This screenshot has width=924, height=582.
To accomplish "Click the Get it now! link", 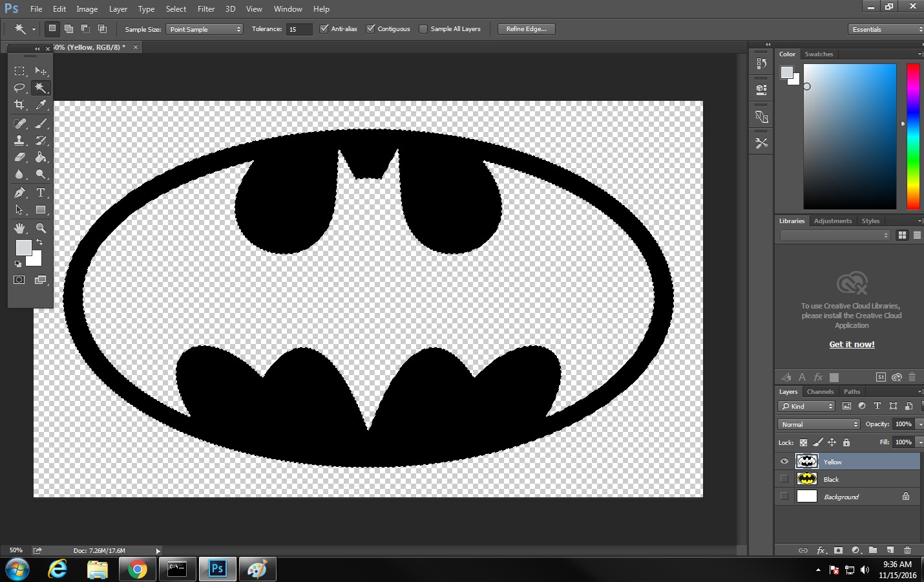I will [852, 345].
